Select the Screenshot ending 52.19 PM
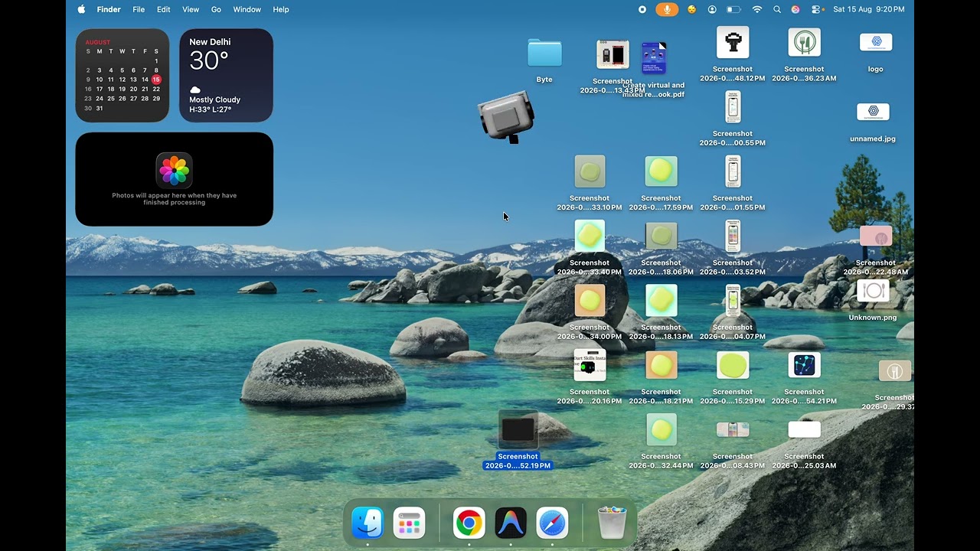This screenshot has height=551, width=980. point(518,431)
